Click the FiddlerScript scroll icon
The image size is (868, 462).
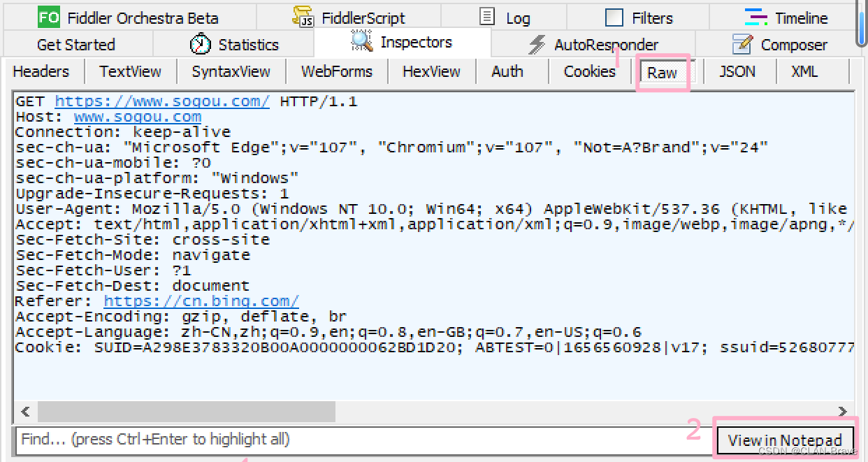pyautogui.click(x=303, y=17)
